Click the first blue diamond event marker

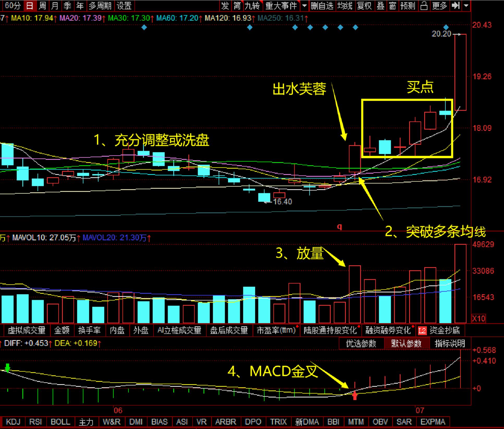click(144, 27)
